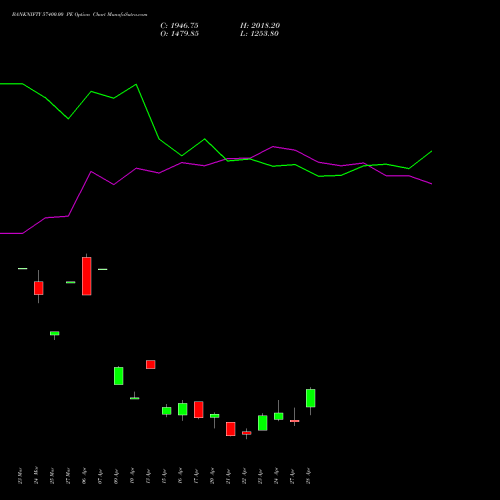Select the green candle above 23 Apr
Viewport: 500px width, 500px height.
click(x=263, y=423)
